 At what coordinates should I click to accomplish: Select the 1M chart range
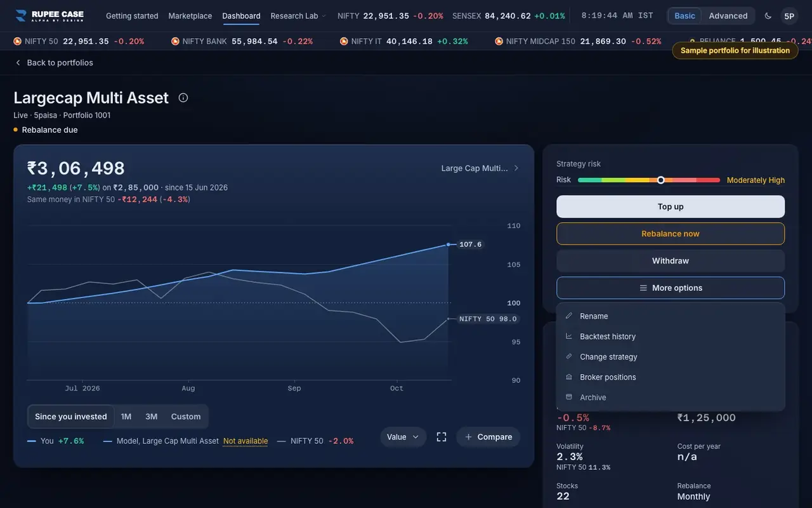[126, 417]
